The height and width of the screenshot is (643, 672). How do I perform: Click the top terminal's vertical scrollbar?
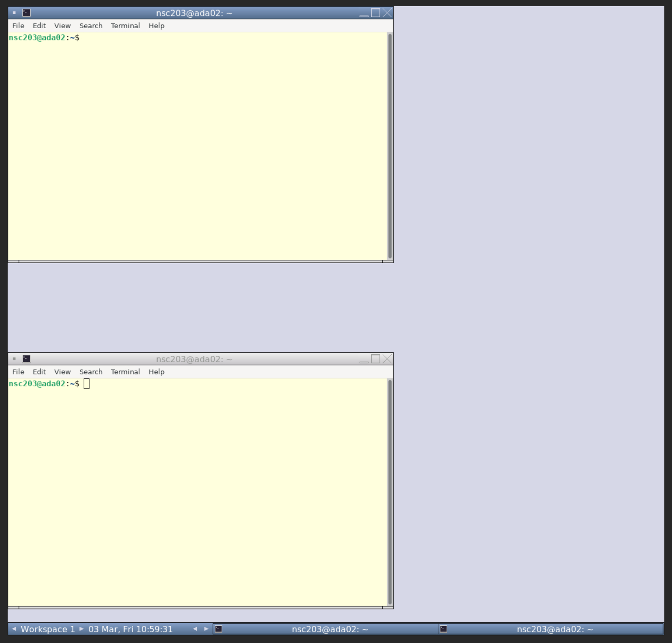click(x=390, y=145)
